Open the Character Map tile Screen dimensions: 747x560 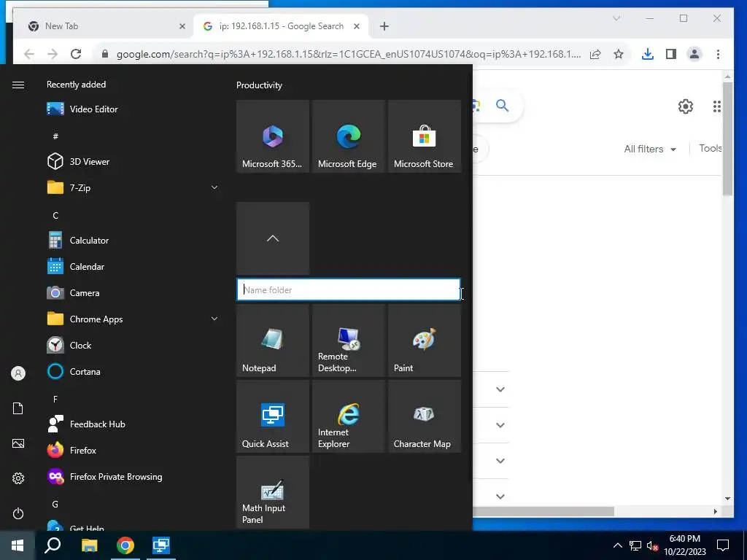click(x=425, y=416)
